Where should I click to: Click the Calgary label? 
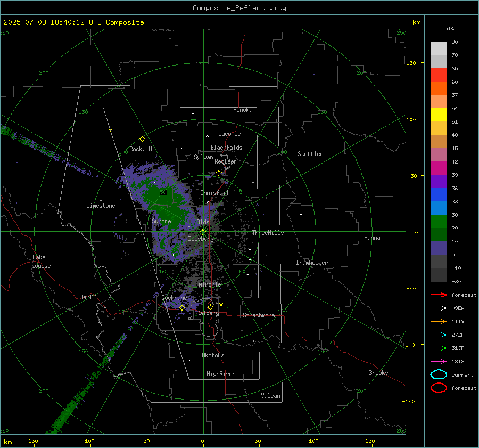coord(208,313)
